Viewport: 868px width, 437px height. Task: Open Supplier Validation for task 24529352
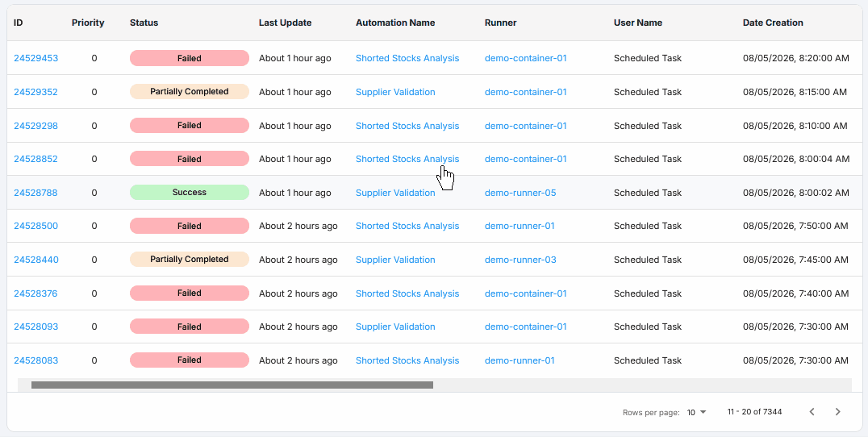395,92
